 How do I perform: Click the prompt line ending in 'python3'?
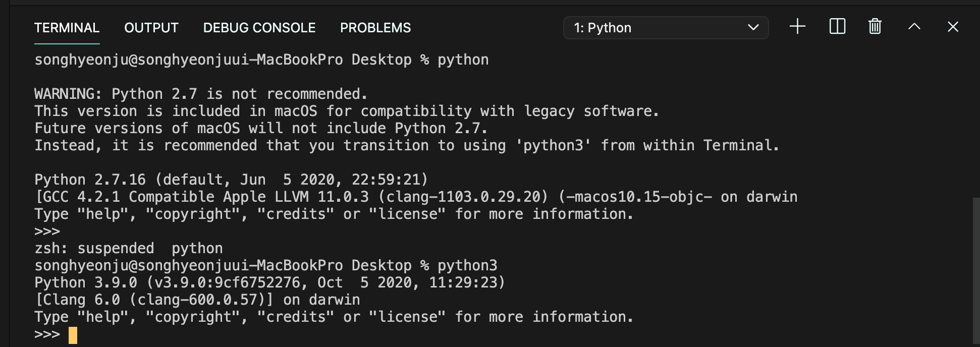click(266, 265)
